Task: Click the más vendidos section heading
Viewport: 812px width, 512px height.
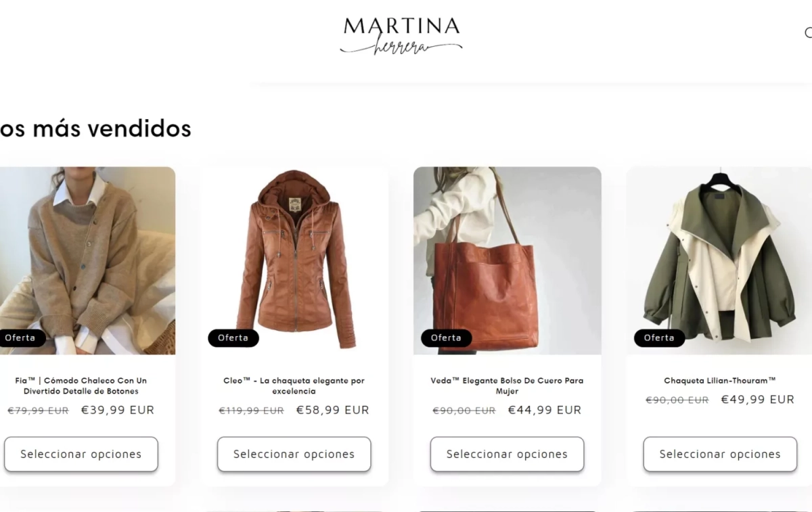Action: (95, 128)
